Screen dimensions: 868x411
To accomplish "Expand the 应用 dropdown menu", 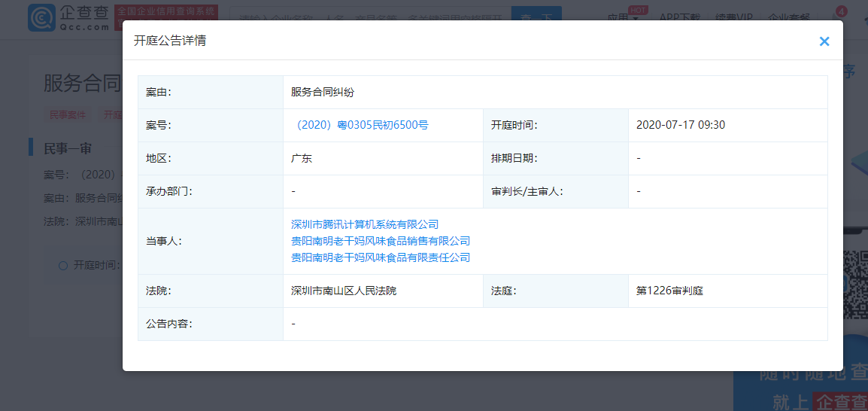I will [x=622, y=17].
